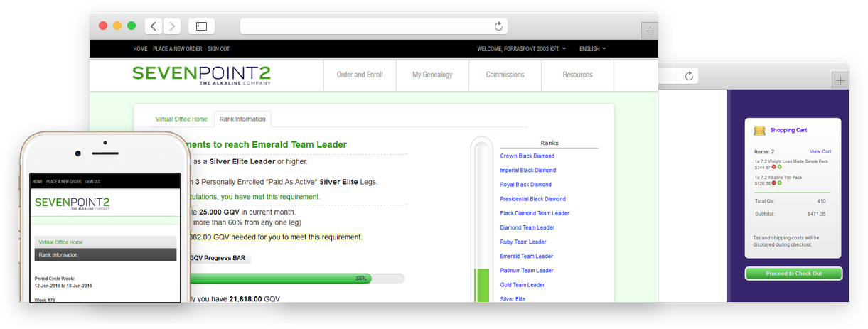This screenshot has height=329, width=868.
Task: Open a new tab with the plus button
Action: click(x=650, y=31)
